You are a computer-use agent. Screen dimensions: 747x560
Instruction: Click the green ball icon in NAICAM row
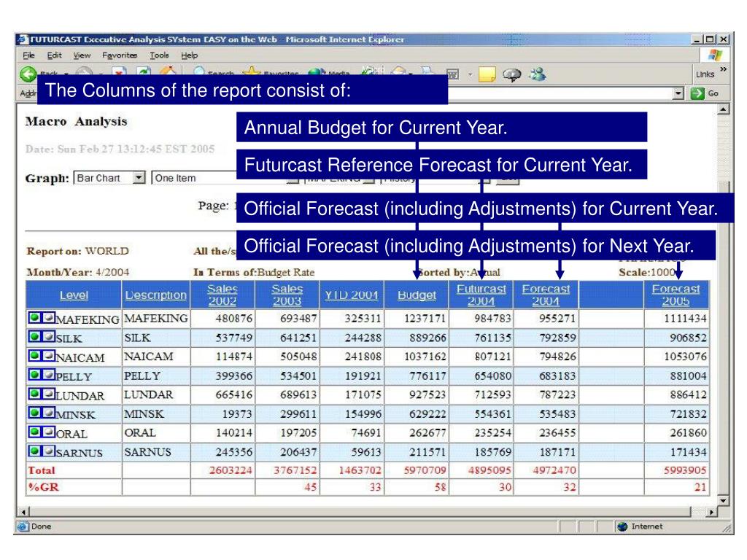click(35, 356)
